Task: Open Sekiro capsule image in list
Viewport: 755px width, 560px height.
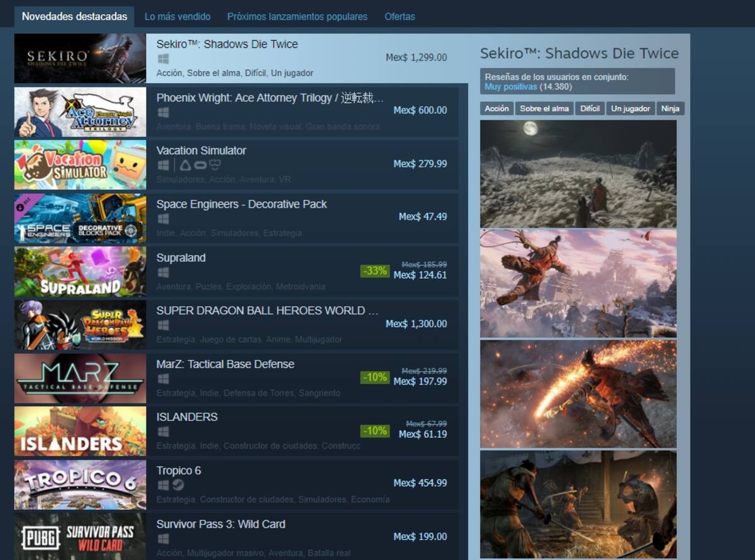Action: (x=80, y=59)
